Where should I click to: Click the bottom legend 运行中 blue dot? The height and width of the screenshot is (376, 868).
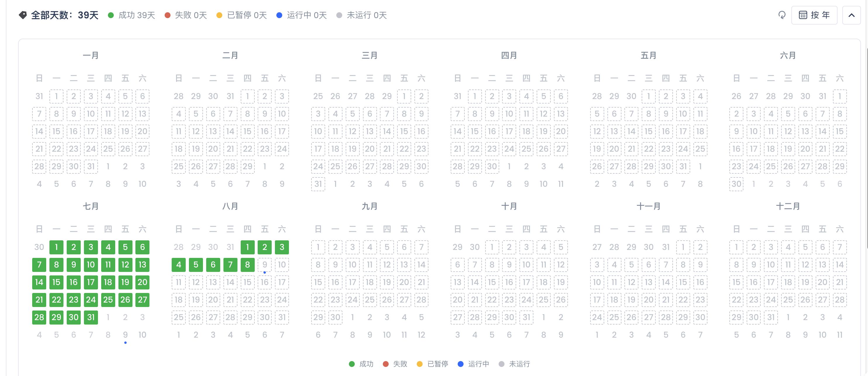461,364
